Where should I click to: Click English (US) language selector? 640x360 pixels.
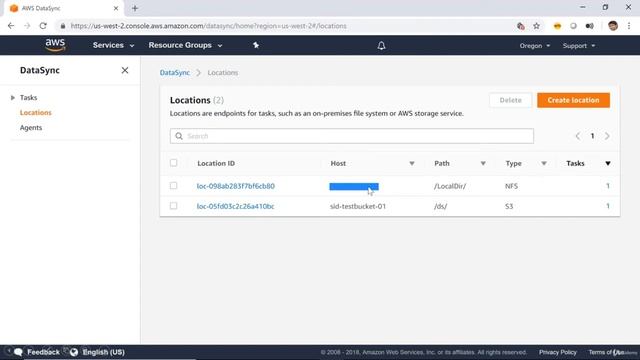(104, 352)
